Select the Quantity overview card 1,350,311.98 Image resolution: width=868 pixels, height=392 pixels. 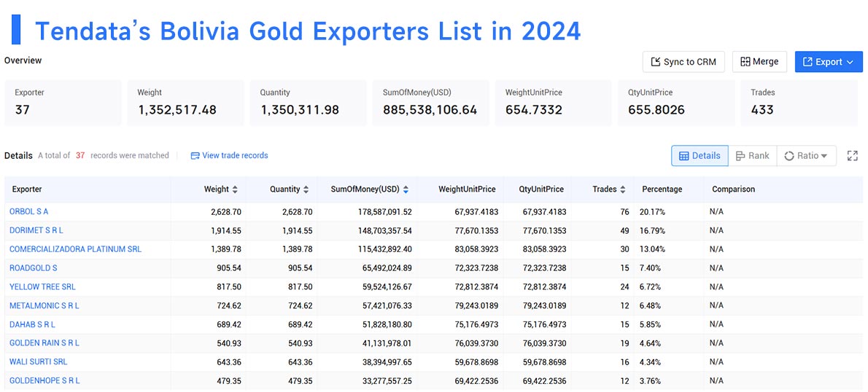309,103
